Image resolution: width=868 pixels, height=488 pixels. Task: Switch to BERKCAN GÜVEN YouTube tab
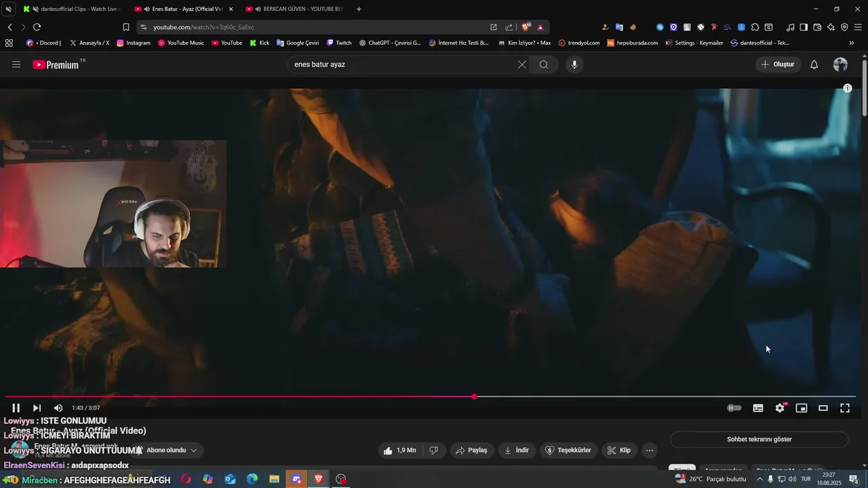[296, 9]
